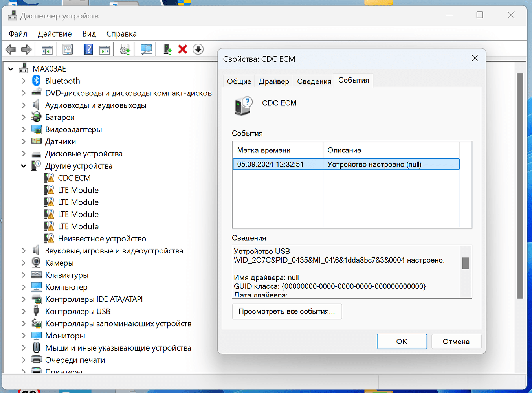532x393 pixels.
Task: Click the Просмотреть все события button
Action: 287,311
